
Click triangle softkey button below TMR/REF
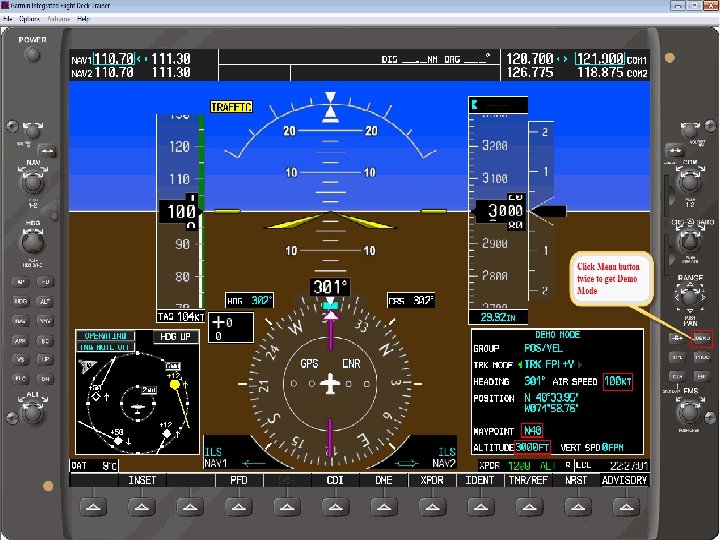coord(529,507)
